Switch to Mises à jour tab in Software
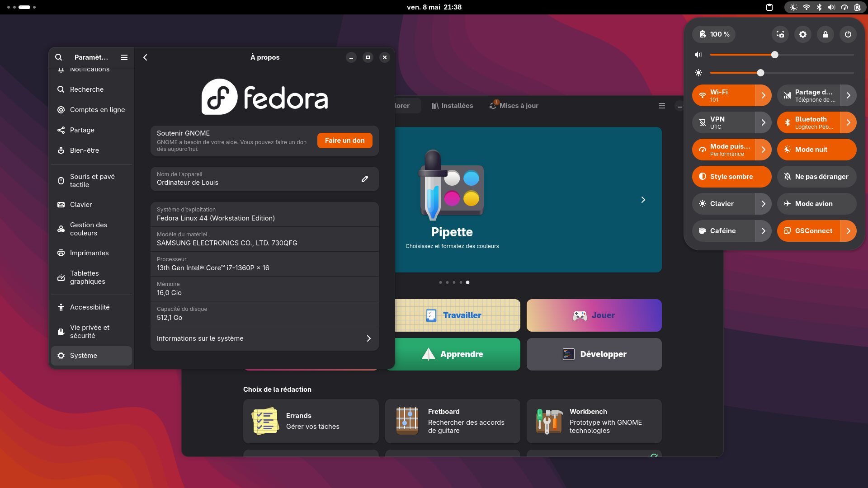Screen dimensions: 868x488 click(x=514, y=106)
